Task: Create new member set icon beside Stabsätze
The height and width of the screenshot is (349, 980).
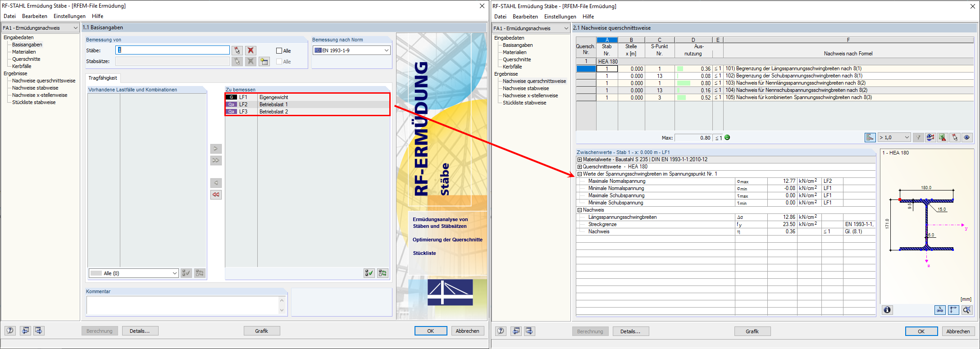Action: pyautogui.click(x=264, y=61)
